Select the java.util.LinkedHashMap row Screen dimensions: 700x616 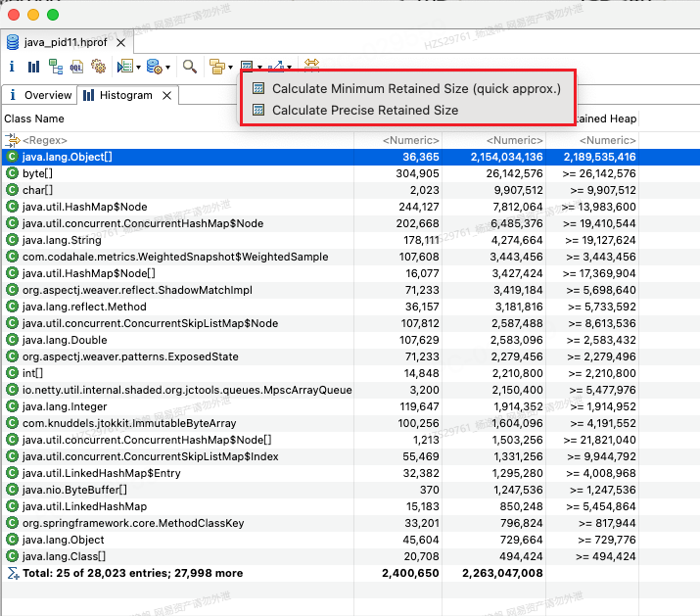[350, 507]
